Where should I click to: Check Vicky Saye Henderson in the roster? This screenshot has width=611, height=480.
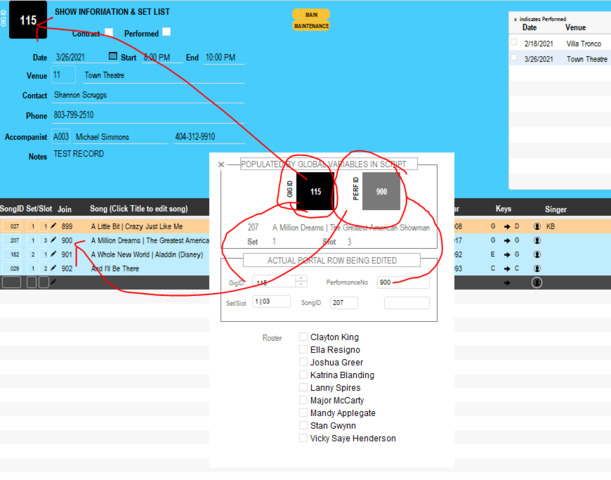(x=303, y=438)
